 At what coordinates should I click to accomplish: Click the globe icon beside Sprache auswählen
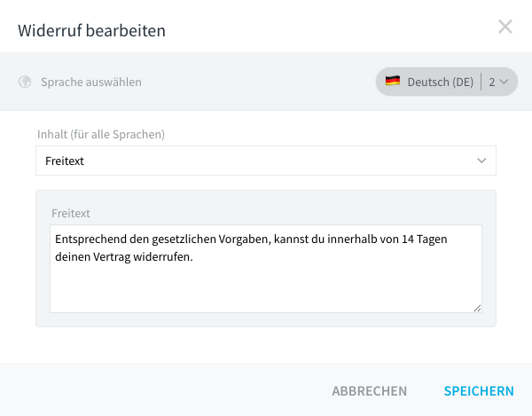(25, 82)
